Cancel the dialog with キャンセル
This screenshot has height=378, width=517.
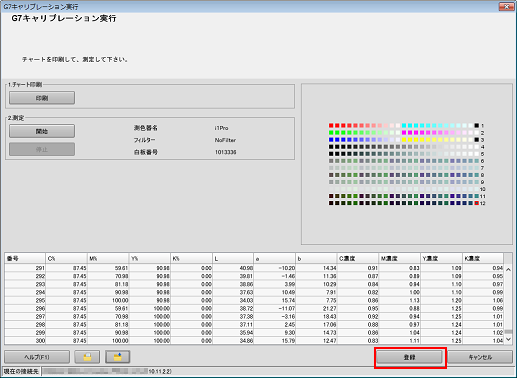coord(480,357)
